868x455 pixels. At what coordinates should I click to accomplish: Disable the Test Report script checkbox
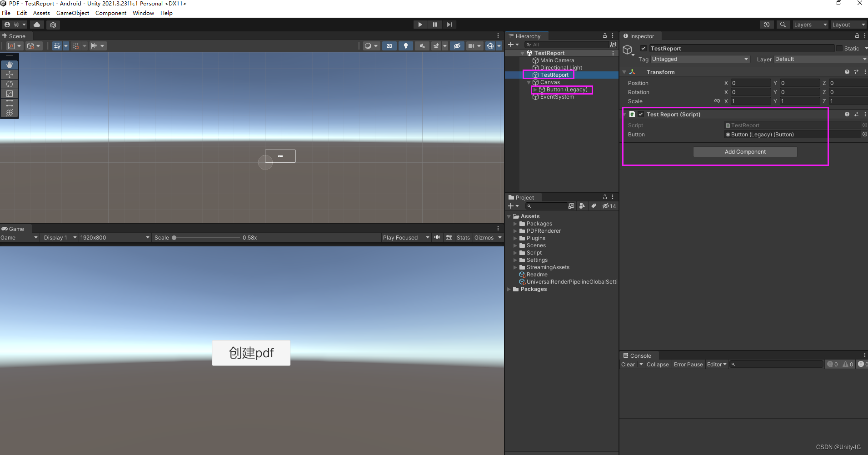641,114
